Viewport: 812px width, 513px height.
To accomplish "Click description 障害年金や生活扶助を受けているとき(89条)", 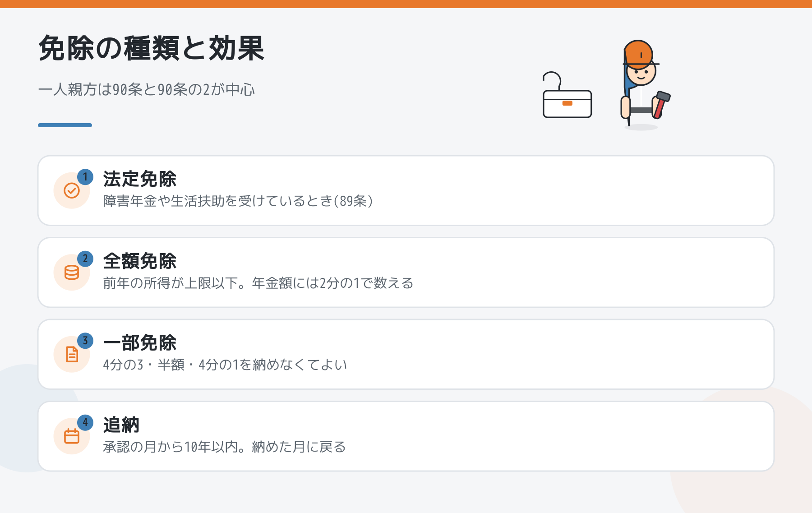I will tap(238, 201).
